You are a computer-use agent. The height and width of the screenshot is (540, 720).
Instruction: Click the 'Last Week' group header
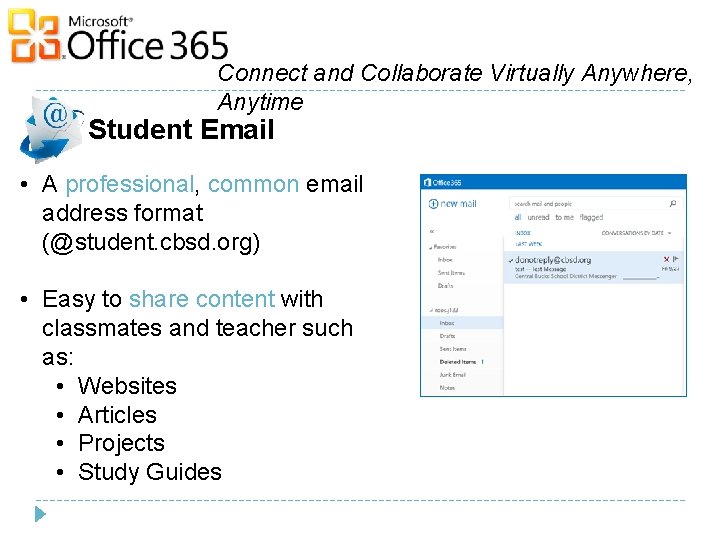click(x=529, y=244)
